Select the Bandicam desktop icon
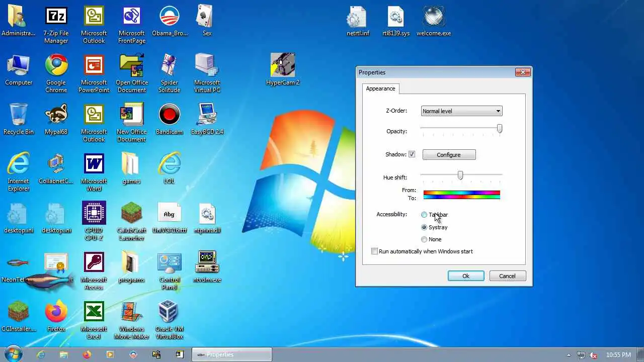 pos(170,120)
